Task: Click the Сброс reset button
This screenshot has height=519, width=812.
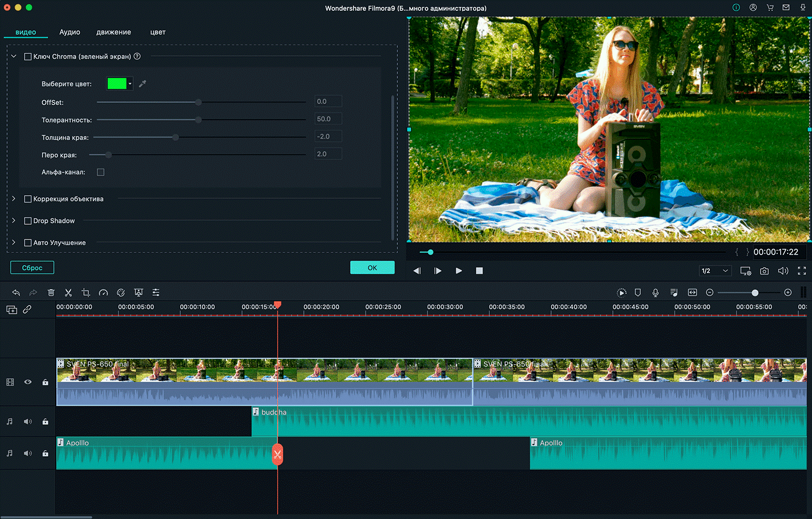Action: [x=32, y=268]
